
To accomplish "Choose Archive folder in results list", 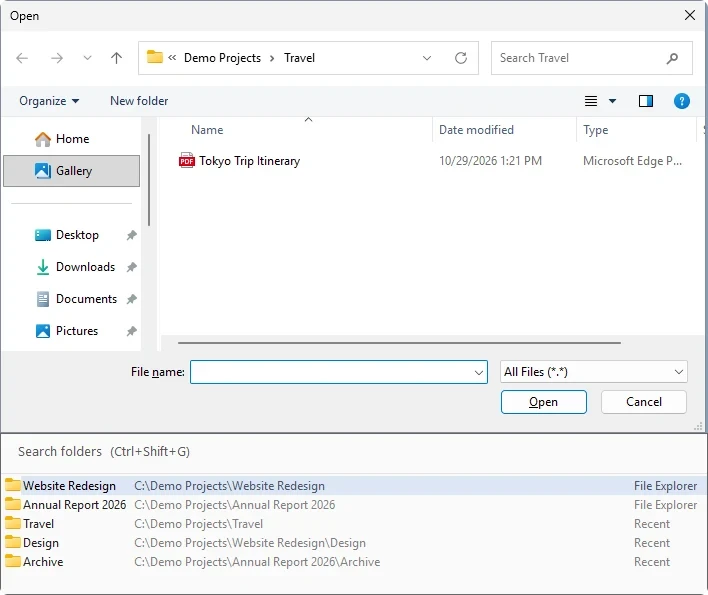I will (354, 562).
